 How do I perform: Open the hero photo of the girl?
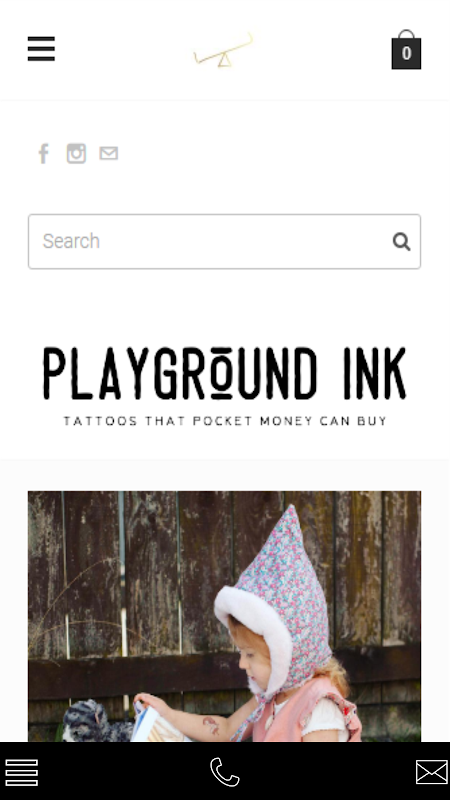coord(224,616)
